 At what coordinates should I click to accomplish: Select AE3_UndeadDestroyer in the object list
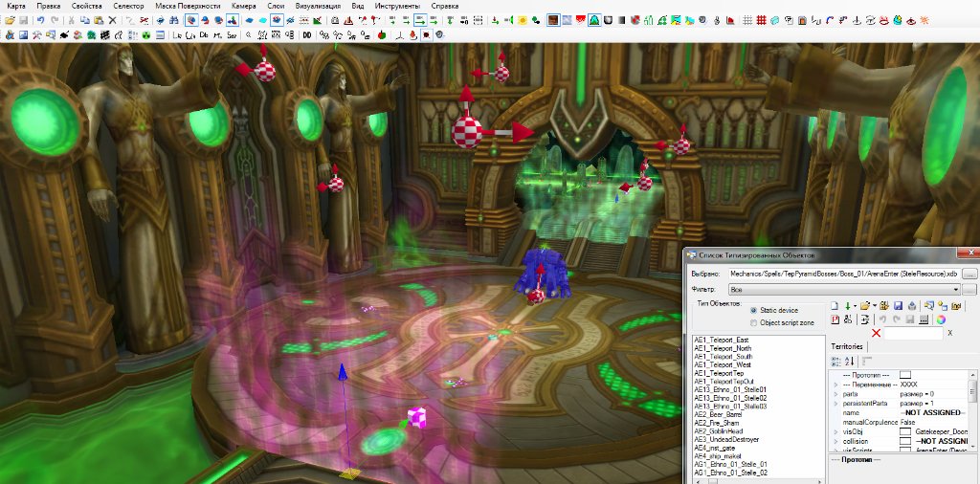pyautogui.click(x=726, y=439)
